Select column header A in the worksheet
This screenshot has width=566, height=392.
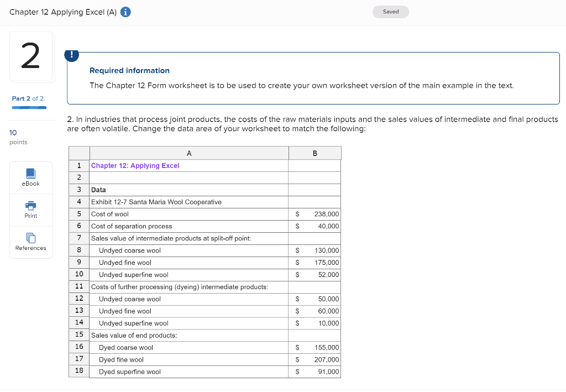pos(188,153)
